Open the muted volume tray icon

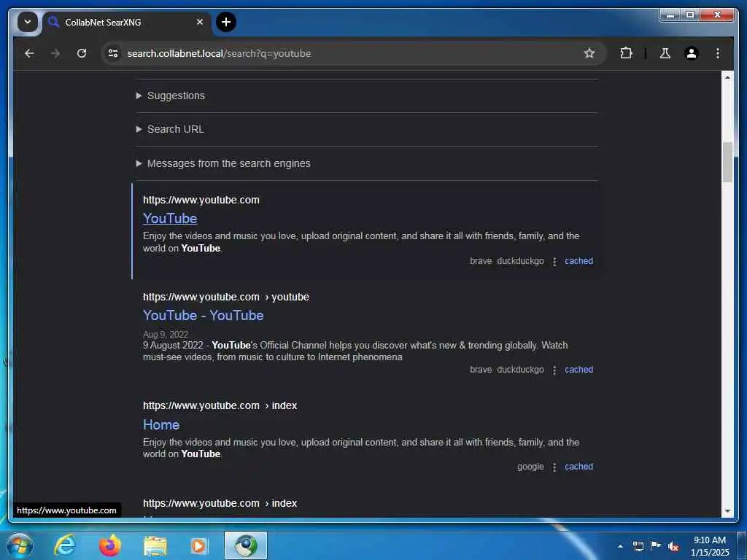[x=673, y=546]
